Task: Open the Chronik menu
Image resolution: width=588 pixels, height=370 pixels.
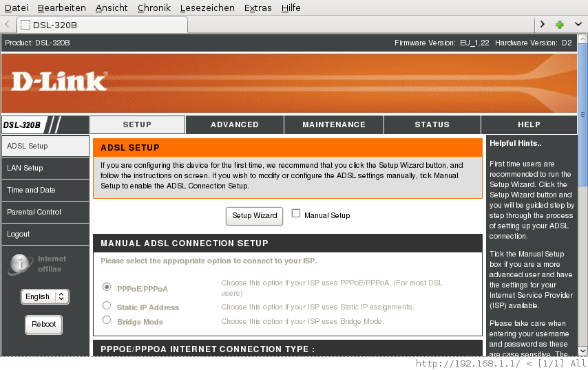Action: tap(154, 8)
